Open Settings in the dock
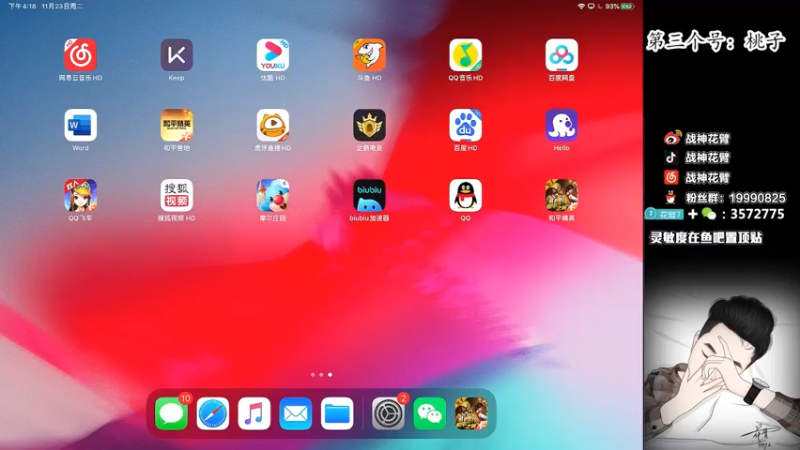This screenshot has width=800, height=450. point(388,413)
